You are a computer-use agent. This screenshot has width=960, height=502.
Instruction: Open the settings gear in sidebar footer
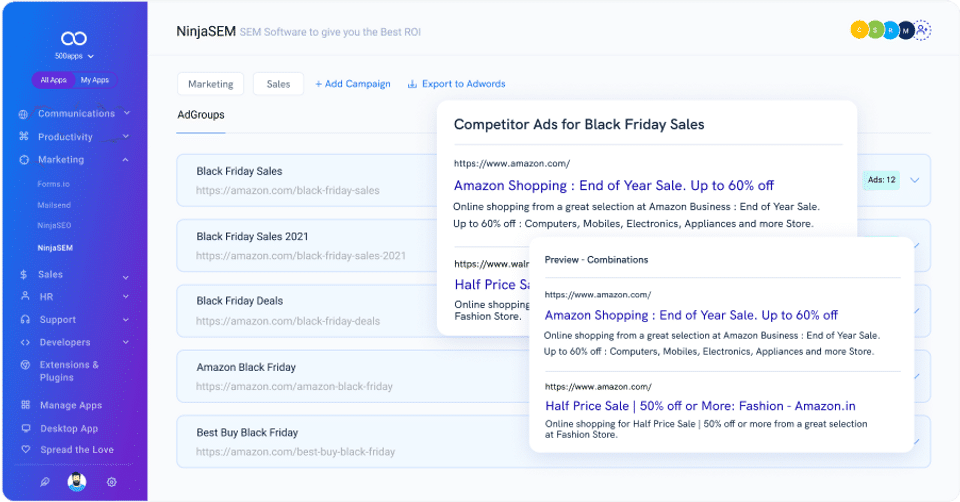[111, 482]
